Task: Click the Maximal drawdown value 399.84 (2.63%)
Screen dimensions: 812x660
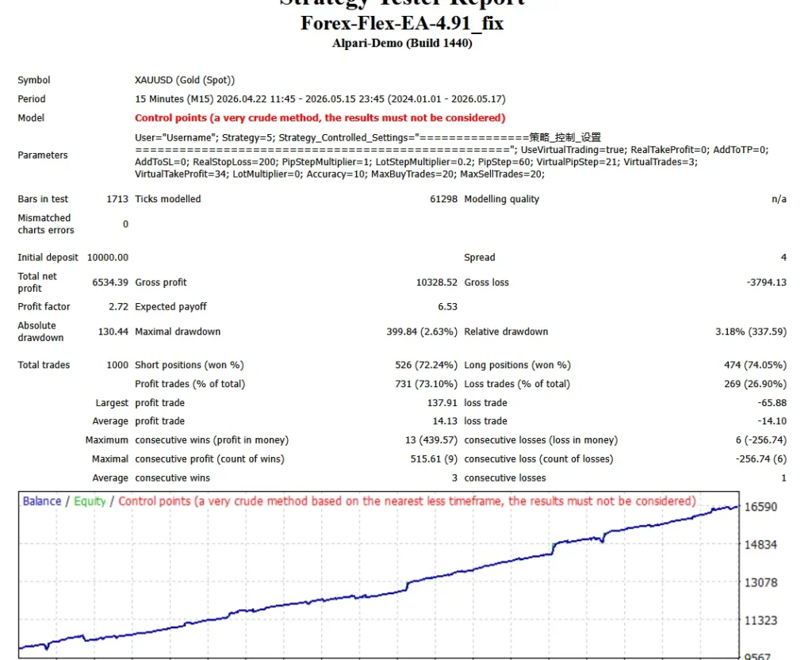Action: point(422,332)
